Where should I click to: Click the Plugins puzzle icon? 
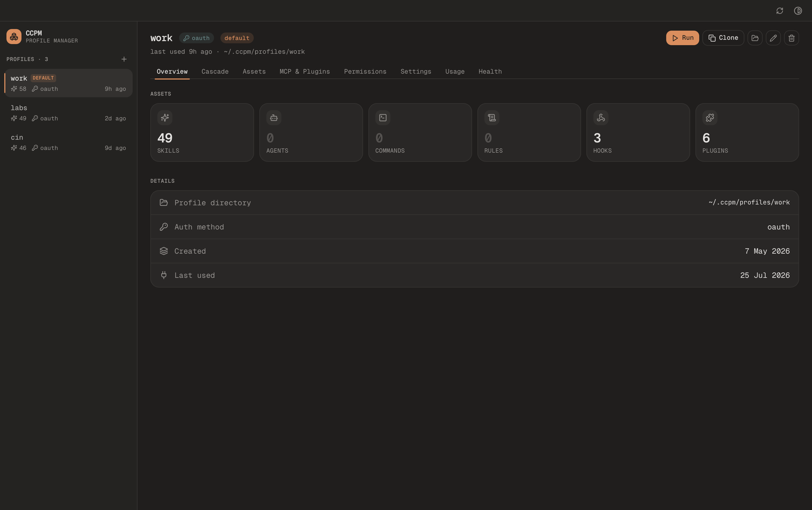pos(710,118)
